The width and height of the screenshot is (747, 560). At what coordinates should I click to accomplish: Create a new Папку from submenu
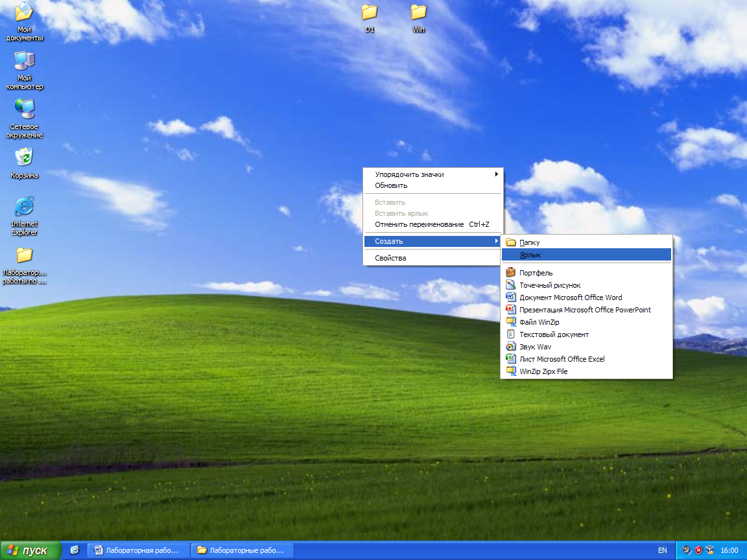[586, 242]
